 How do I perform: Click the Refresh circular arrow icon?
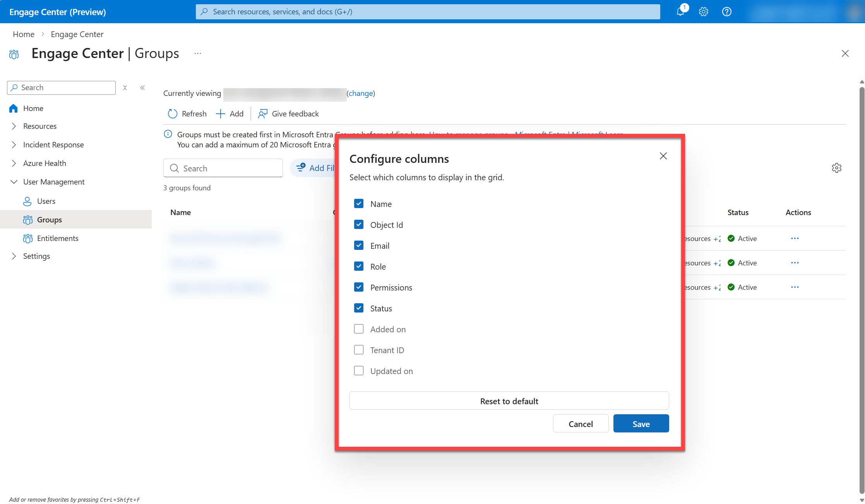click(172, 114)
